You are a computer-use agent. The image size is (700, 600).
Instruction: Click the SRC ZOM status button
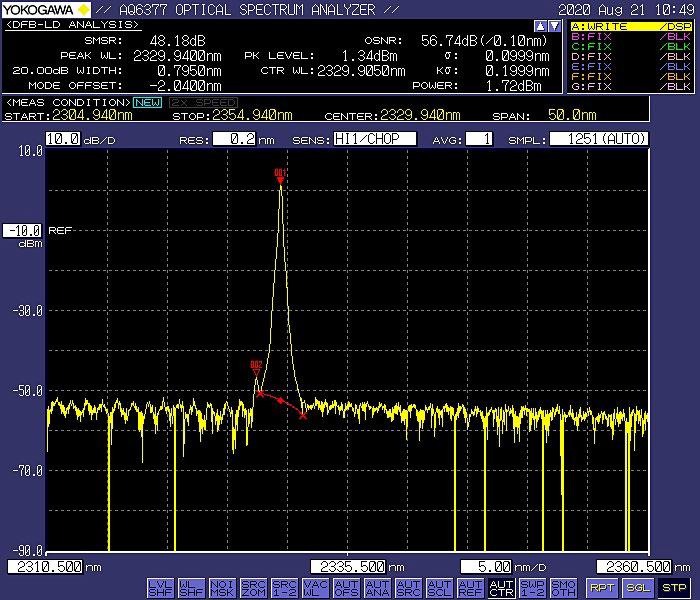(x=253, y=588)
